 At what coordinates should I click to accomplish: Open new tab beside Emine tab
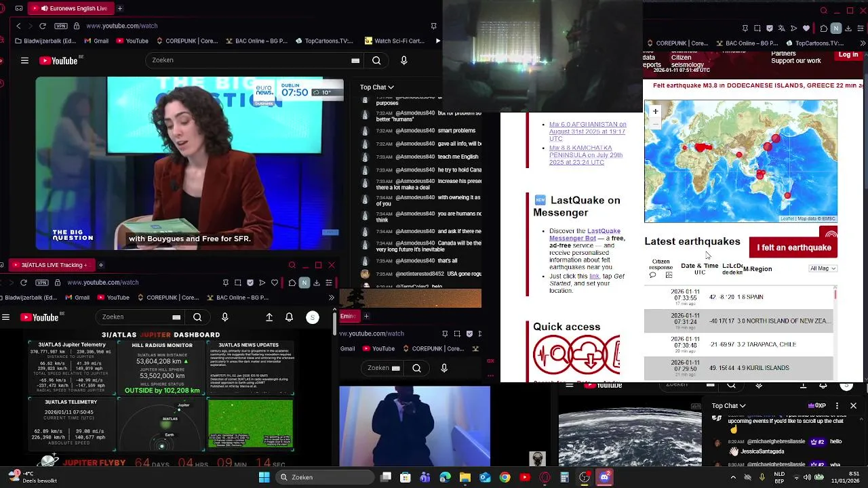[366, 316]
